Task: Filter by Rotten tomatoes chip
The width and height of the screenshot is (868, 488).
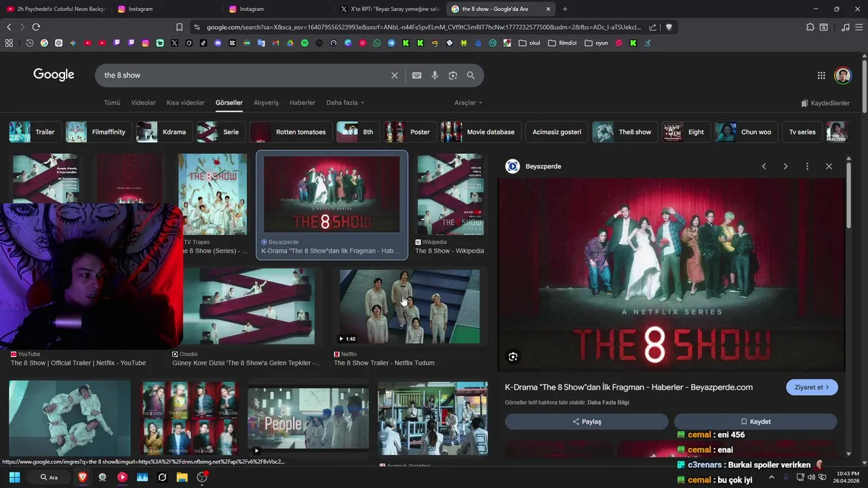Action: tap(292, 132)
